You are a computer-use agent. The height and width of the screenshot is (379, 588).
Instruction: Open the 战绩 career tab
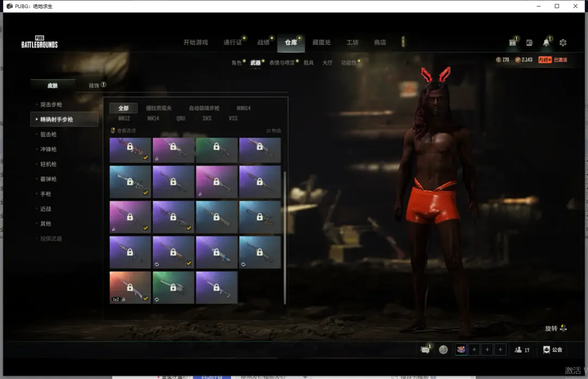pyautogui.click(x=264, y=42)
